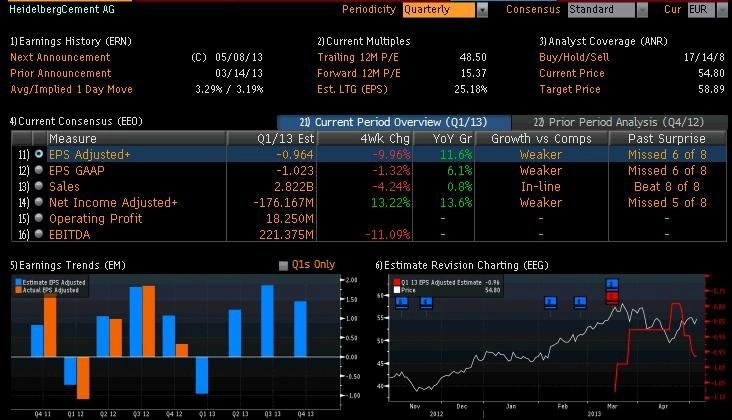
Task: Click the orange Q1 12 actual EPS bar
Action: tap(83, 378)
